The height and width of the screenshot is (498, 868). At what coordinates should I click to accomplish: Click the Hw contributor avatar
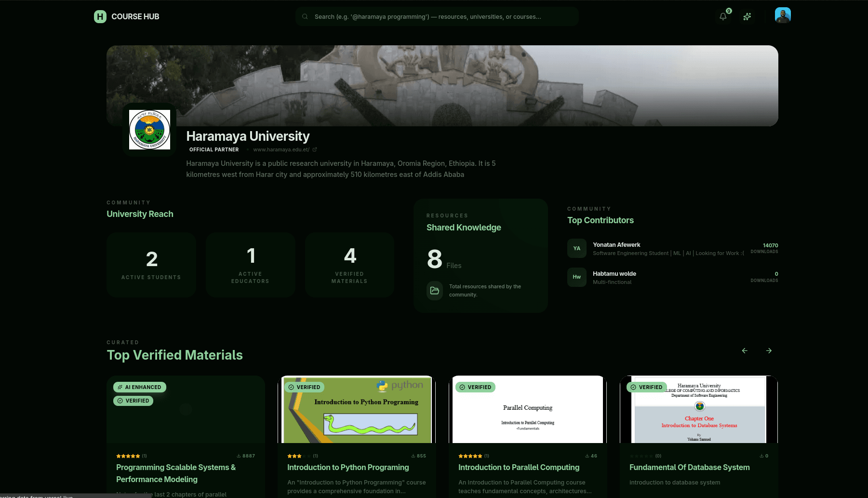click(577, 277)
